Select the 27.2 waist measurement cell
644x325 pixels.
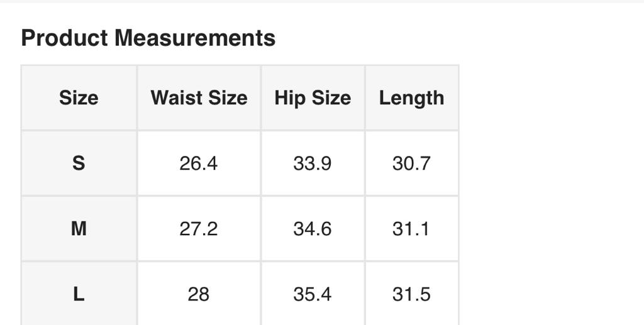point(199,229)
